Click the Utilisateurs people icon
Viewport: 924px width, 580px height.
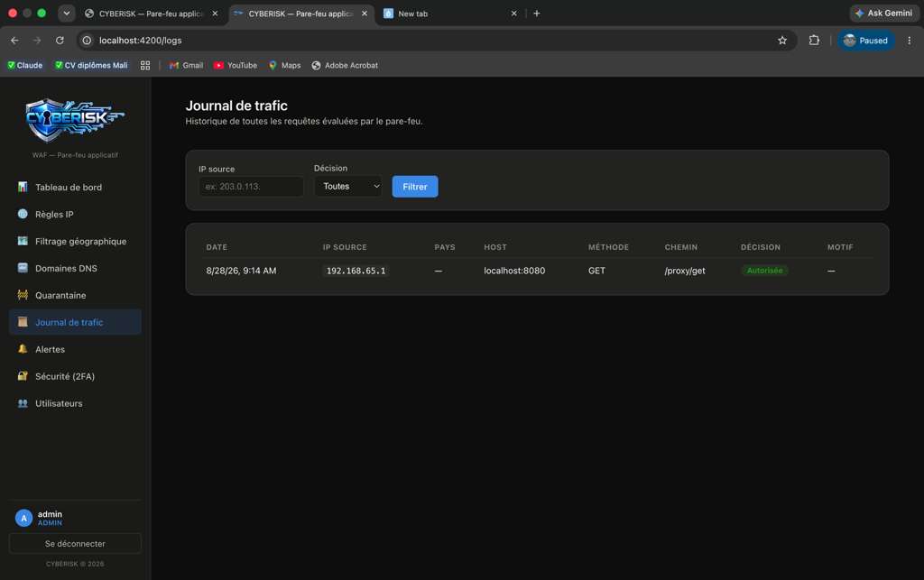coord(23,403)
